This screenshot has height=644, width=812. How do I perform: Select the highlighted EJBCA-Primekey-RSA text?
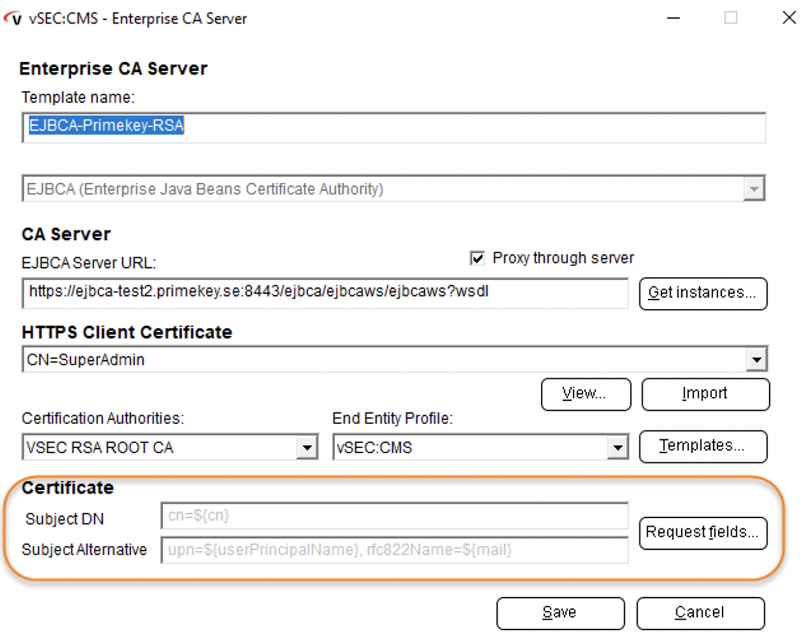click(105, 126)
